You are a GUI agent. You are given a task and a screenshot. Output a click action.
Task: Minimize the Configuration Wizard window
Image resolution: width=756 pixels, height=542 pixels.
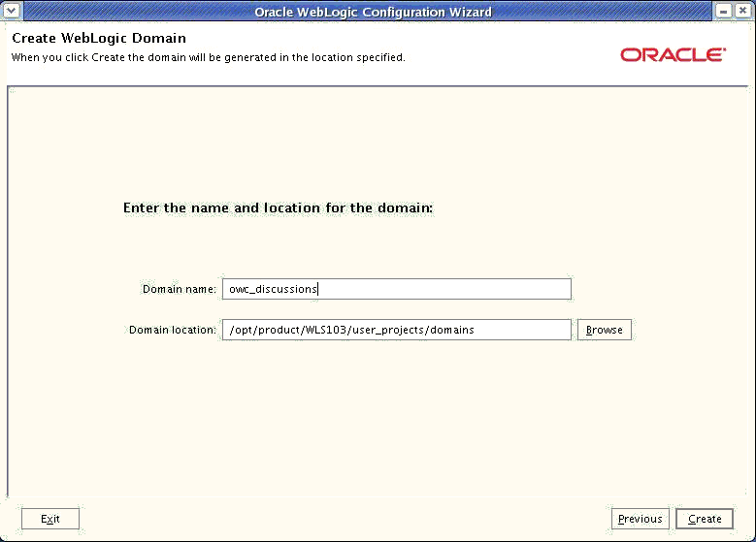pyautogui.click(x=723, y=11)
